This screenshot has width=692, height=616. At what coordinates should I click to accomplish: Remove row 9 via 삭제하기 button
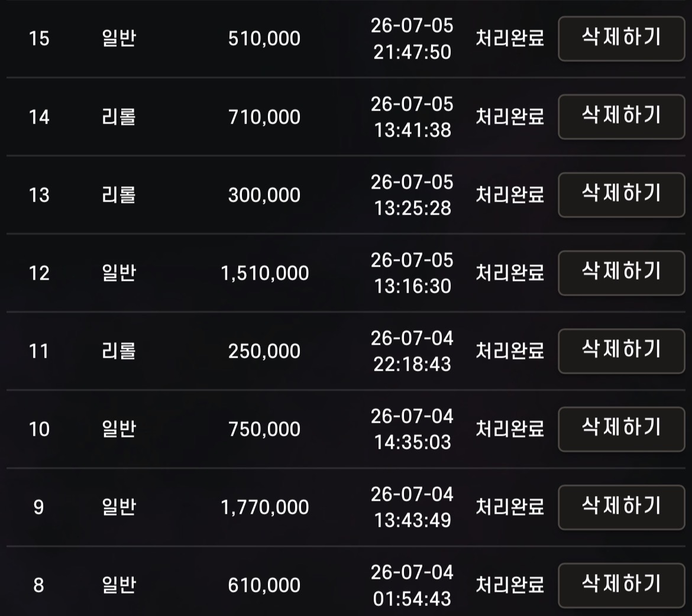pos(622,507)
